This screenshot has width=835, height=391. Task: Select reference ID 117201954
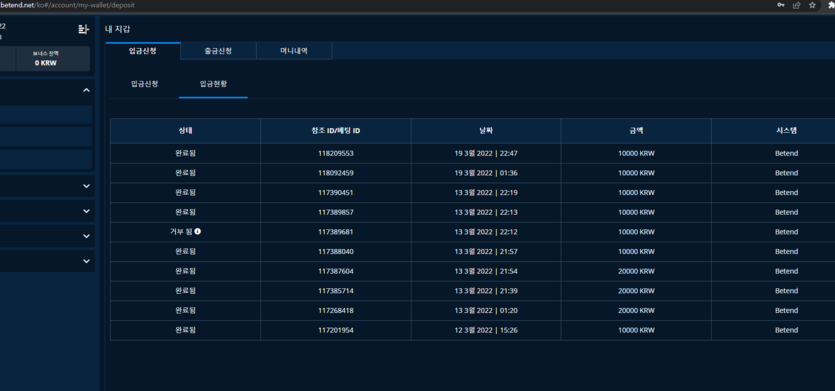[x=335, y=330]
